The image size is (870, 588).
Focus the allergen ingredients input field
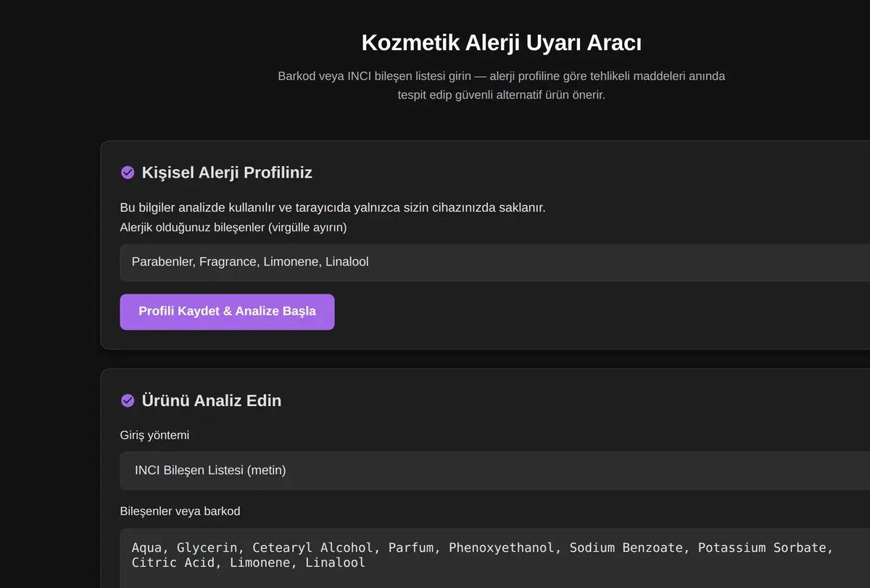(x=494, y=262)
